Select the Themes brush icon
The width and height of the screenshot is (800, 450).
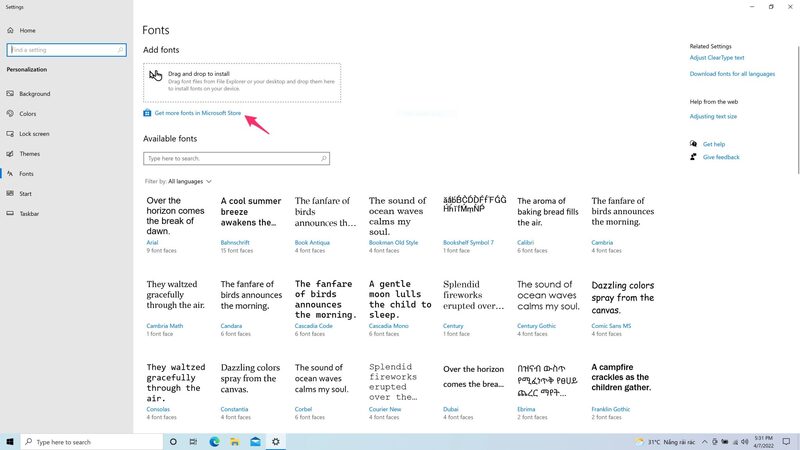10,154
